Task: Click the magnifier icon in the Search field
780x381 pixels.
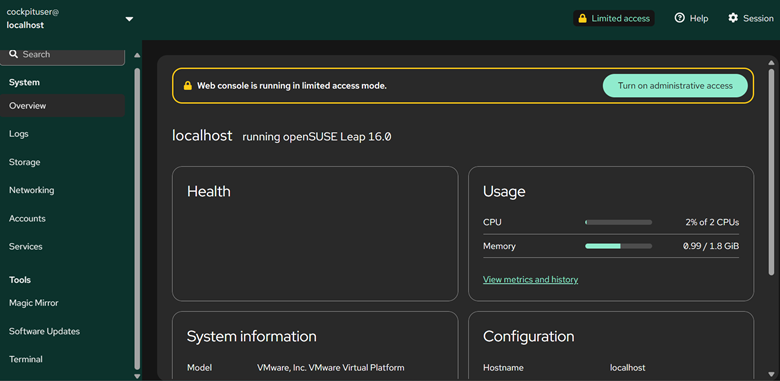Action: (x=13, y=54)
